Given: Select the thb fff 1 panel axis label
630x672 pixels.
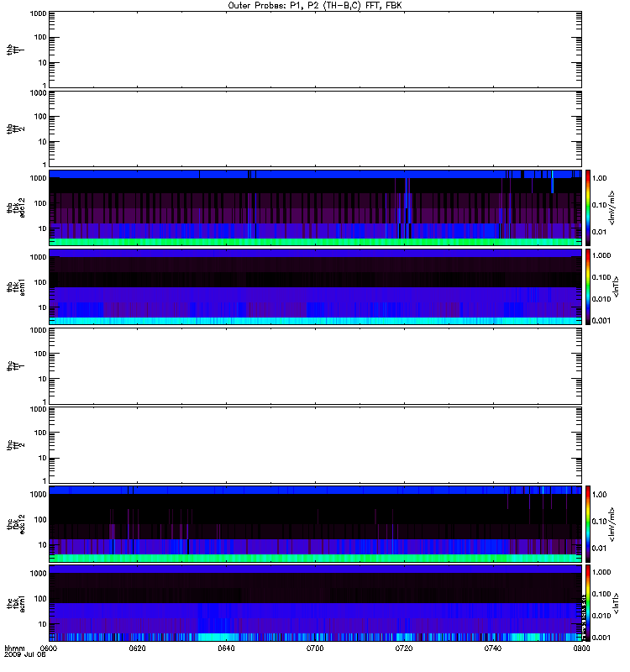Looking at the screenshot, I should tap(15, 50).
